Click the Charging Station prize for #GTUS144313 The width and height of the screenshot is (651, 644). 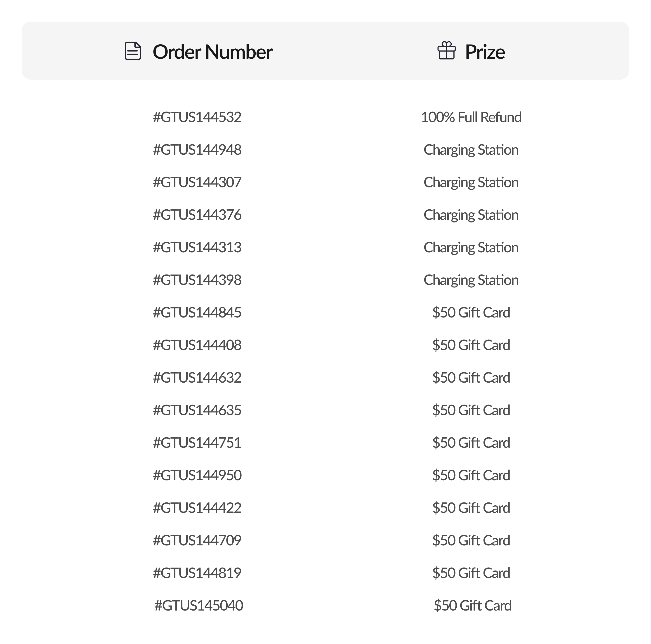point(471,247)
